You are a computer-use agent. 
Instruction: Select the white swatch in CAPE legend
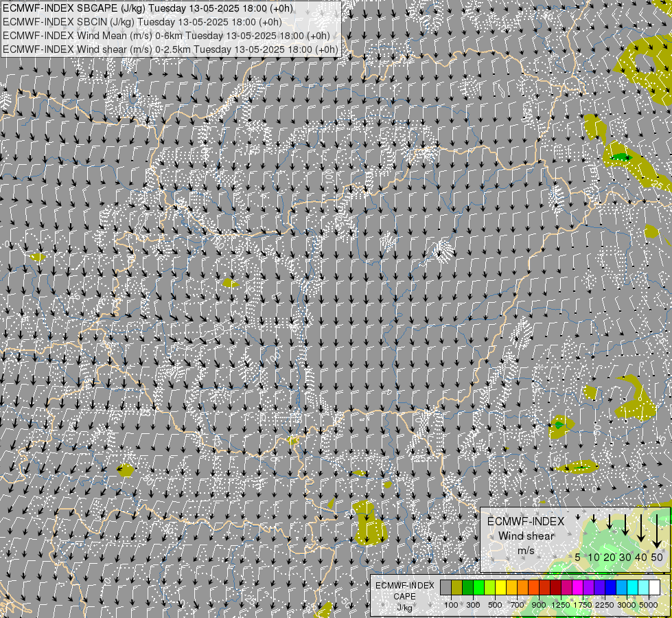pyautogui.click(x=655, y=588)
